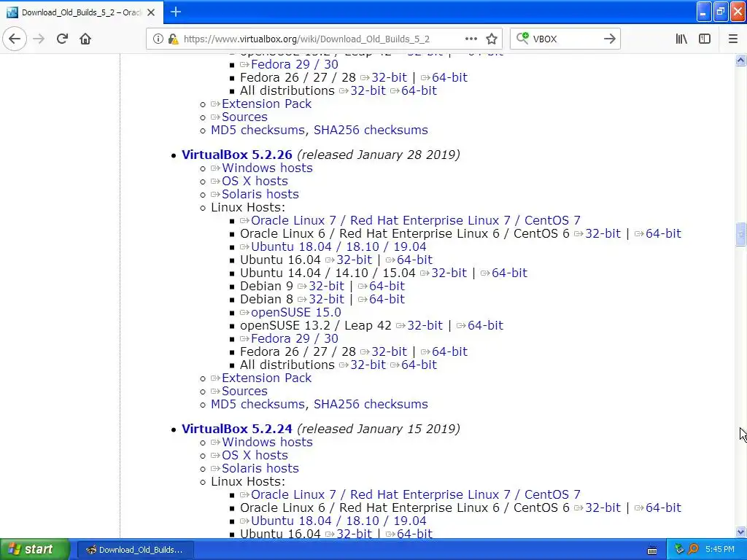Open the Windows Start menu

[35, 550]
